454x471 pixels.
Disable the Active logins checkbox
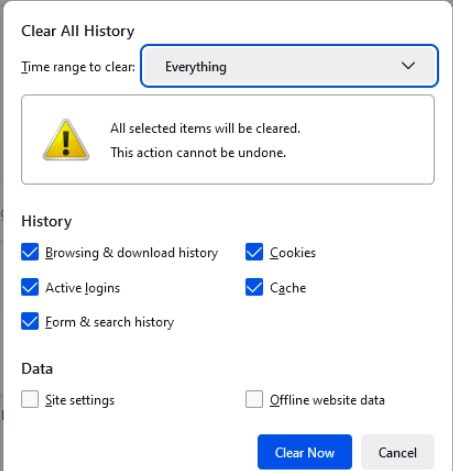pyautogui.click(x=30, y=287)
